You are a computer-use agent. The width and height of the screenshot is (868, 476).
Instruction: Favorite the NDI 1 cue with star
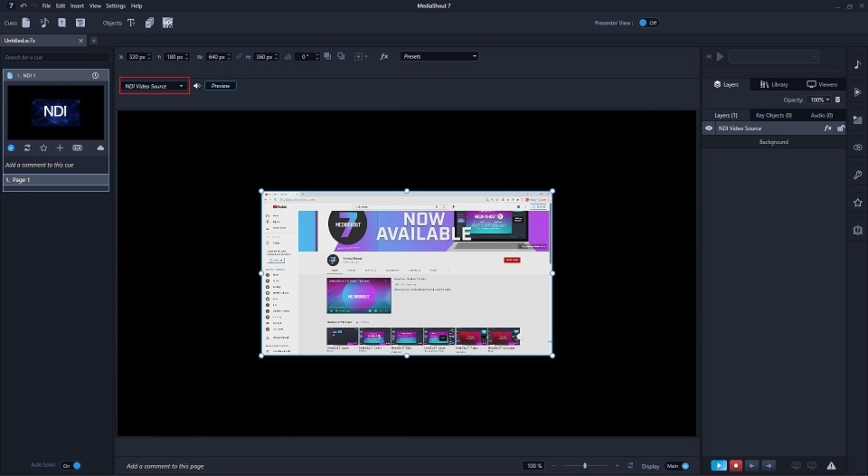tap(43, 148)
